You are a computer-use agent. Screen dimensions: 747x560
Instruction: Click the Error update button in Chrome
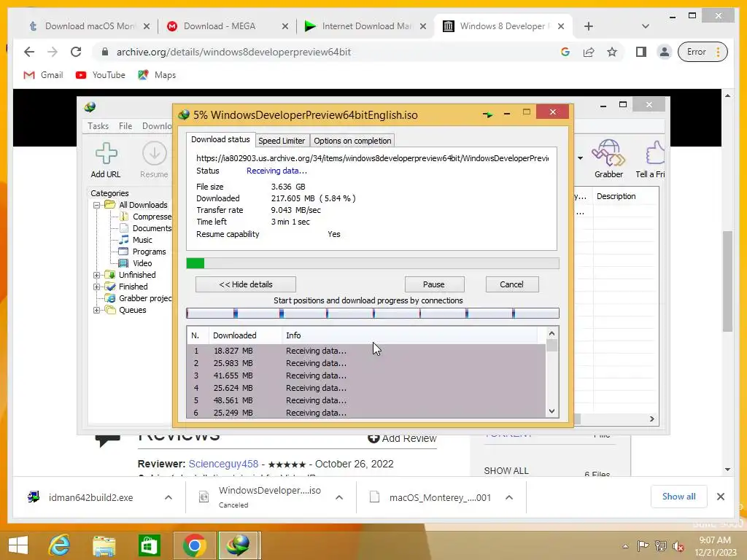click(x=703, y=52)
